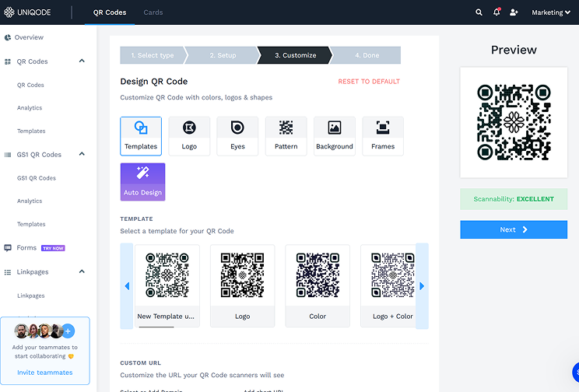This screenshot has height=392, width=579.
Task: Launch Auto Design magic wand
Action: tap(142, 182)
